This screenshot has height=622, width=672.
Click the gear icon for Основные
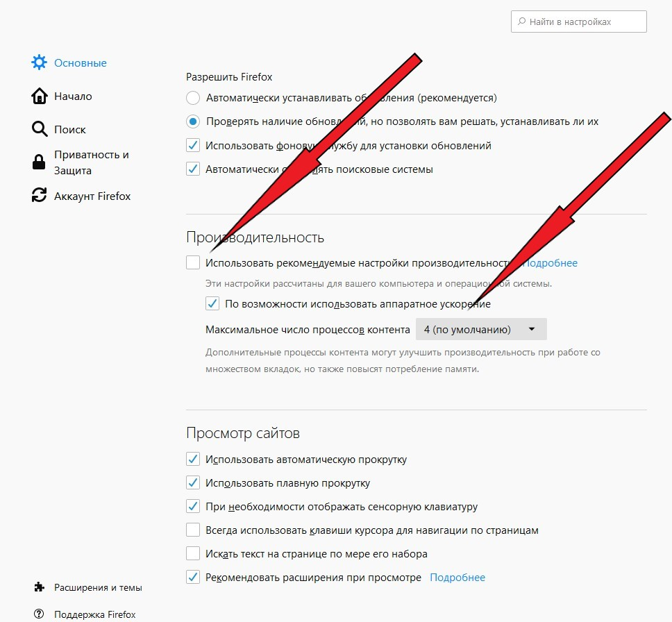coord(39,62)
